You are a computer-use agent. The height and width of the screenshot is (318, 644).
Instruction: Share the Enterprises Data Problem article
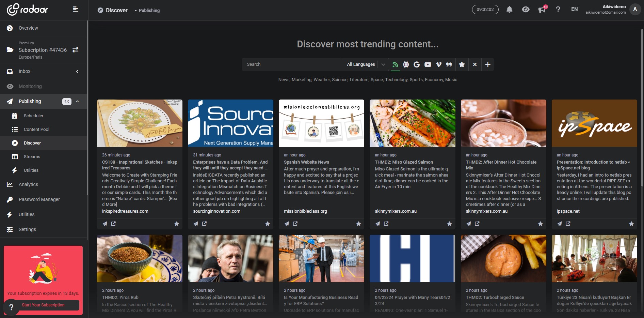tap(196, 224)
